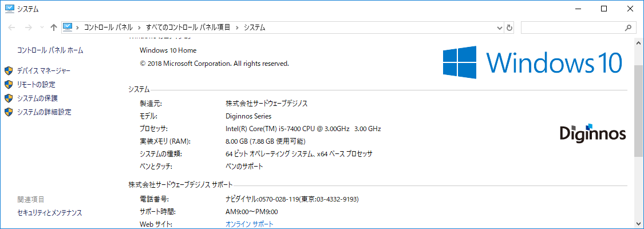Open the オンライン サポート website link
The width and height of the screenshot is (644, 229).
250,224
